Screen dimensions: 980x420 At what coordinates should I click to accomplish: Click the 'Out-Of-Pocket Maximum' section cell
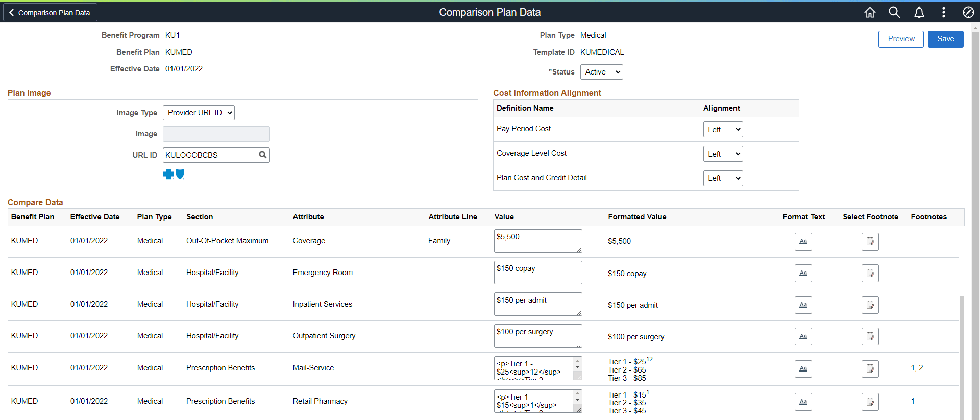coord(227,241)
